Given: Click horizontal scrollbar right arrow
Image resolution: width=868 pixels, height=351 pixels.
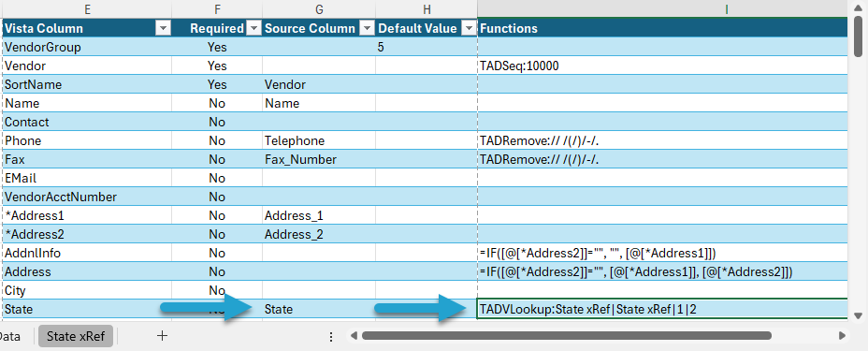Looking at the screenshot, I should point(843,335).
